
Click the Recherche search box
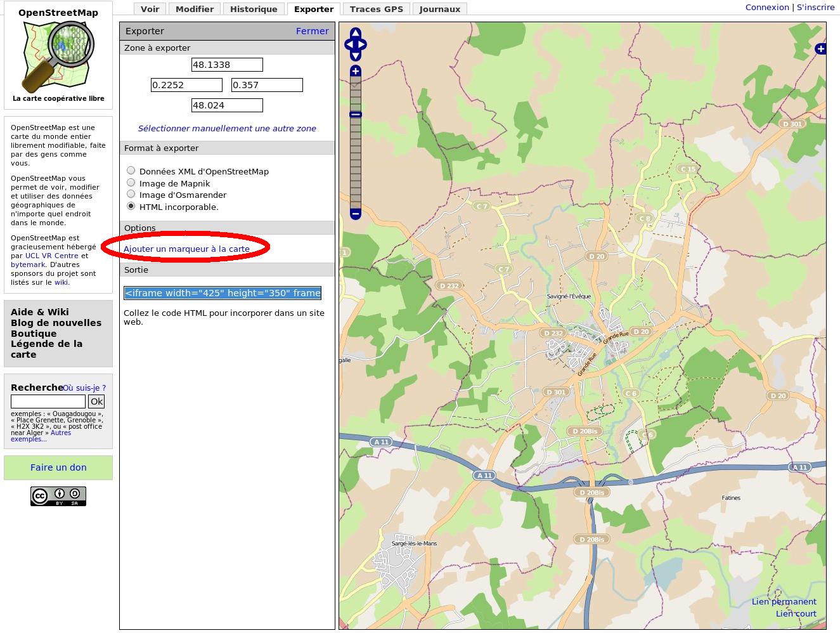tap(48, 401)
